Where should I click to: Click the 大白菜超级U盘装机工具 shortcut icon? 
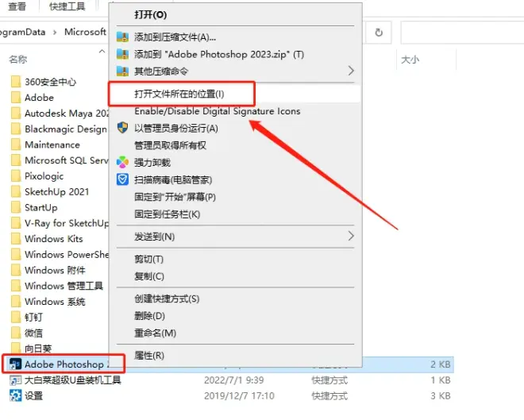point(15,380)
